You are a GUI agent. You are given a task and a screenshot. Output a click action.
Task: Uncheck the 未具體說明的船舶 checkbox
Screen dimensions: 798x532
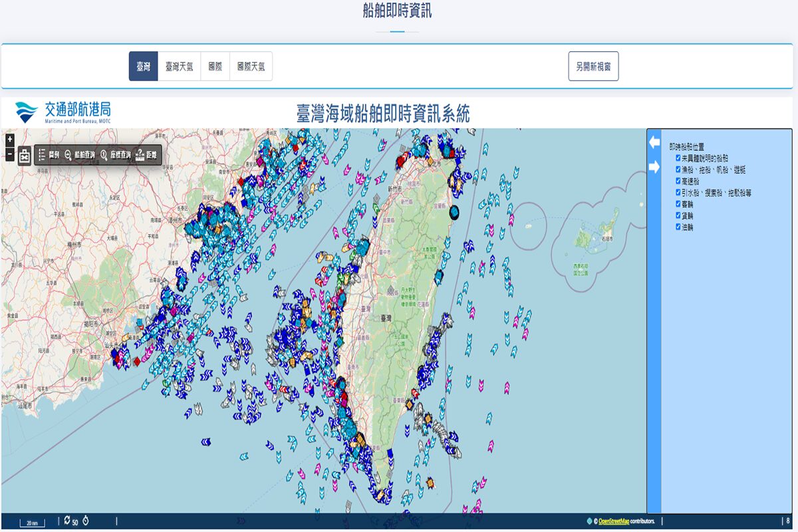click(678, 158)
